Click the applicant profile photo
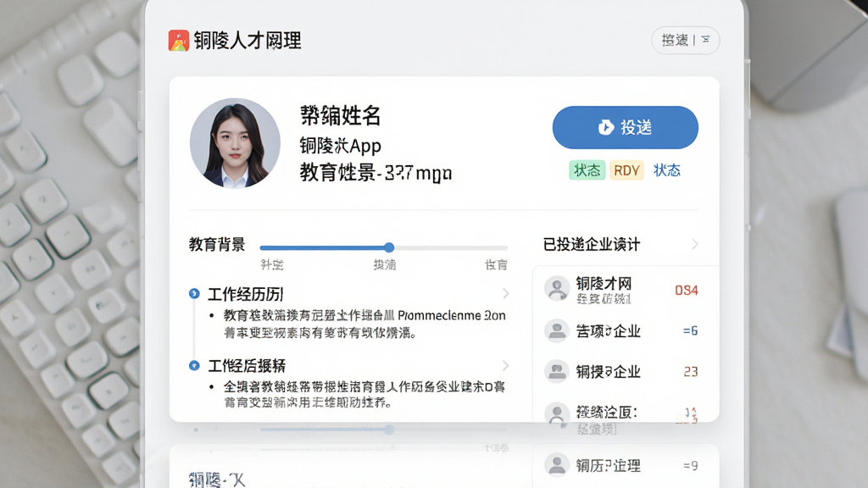The width and height of the screenshot is (868, 488). pyautogui.click(x=235, y=143)
